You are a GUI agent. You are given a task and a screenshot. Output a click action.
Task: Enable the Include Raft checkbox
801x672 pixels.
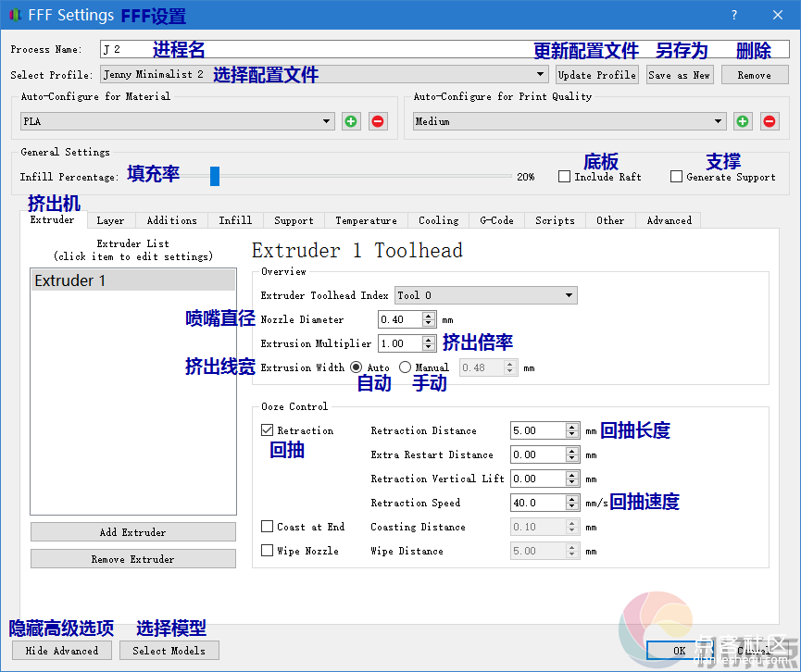(564, 177)
